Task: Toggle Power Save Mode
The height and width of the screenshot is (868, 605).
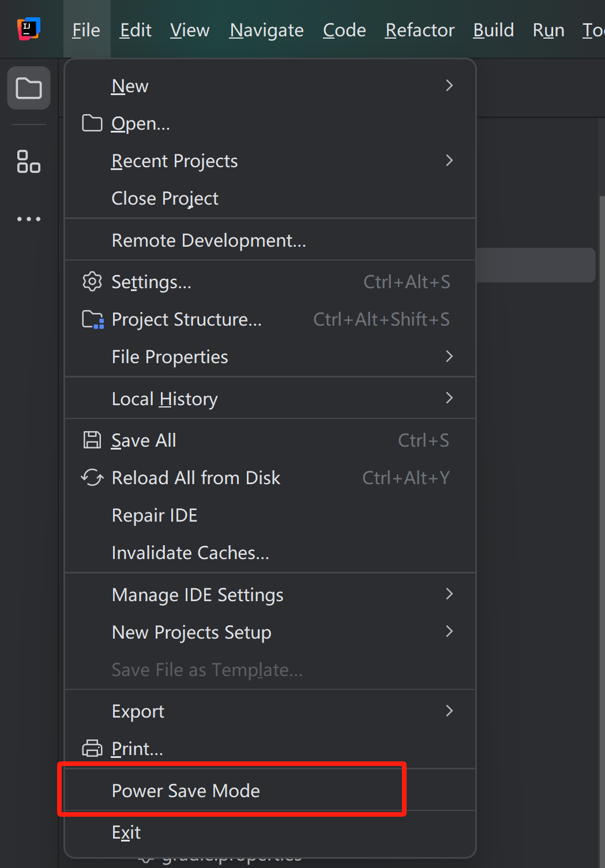Action: [x=186, y=791]
